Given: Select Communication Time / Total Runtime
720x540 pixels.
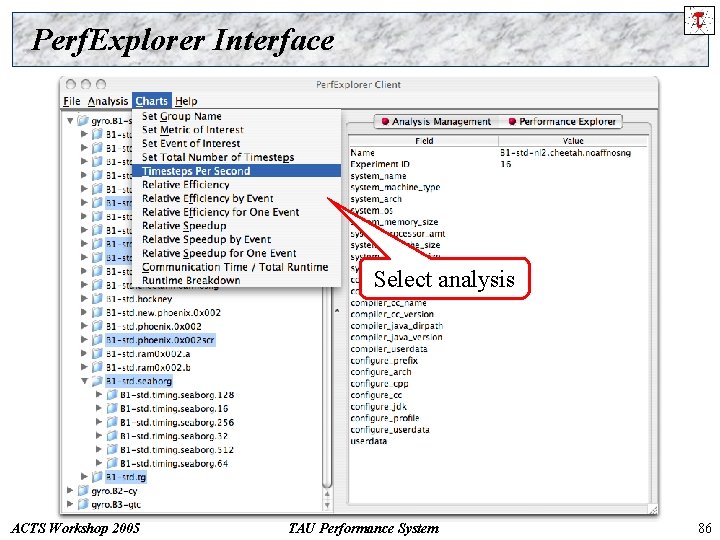Looking at the screenshot, I should click(235, 267).
